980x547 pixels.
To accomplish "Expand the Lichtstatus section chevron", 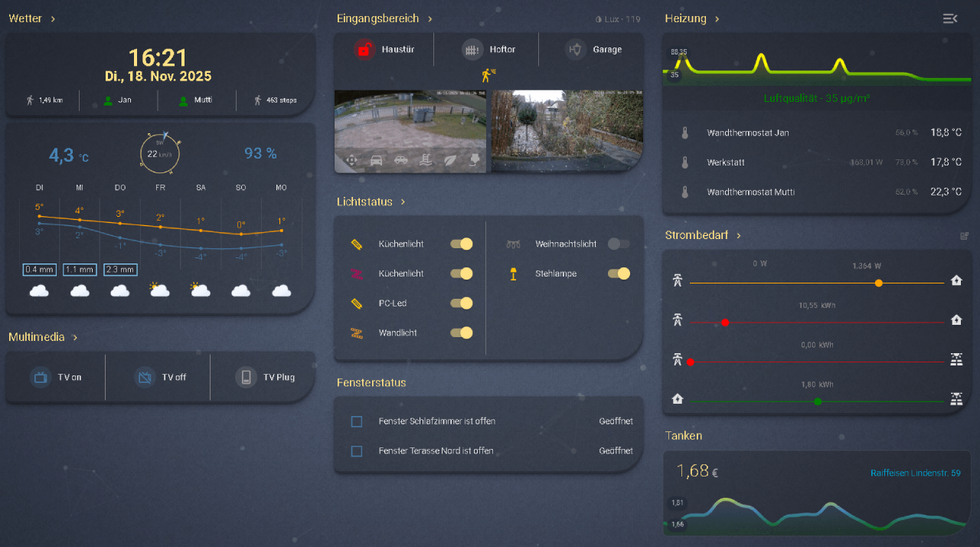I will click(403, 202).
